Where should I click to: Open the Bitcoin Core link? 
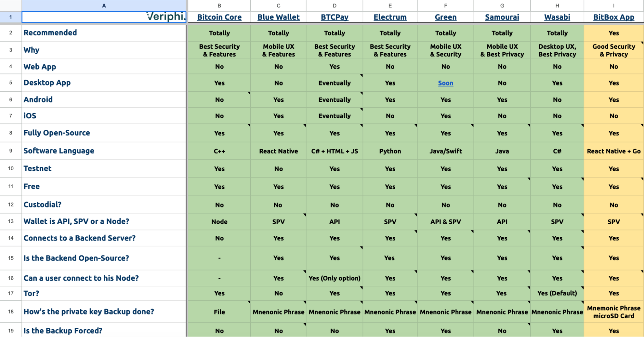219,17
